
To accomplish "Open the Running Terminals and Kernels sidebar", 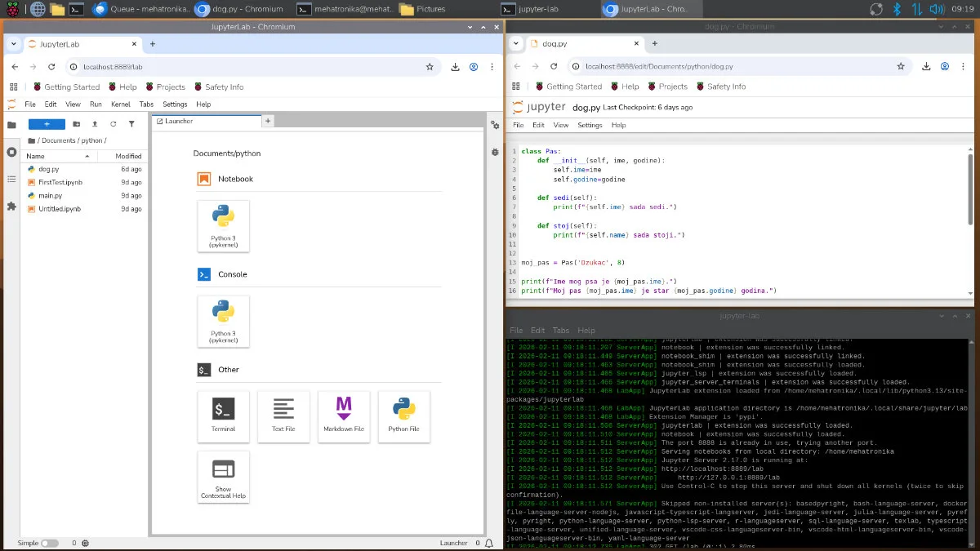I will (x=11, y=152).
